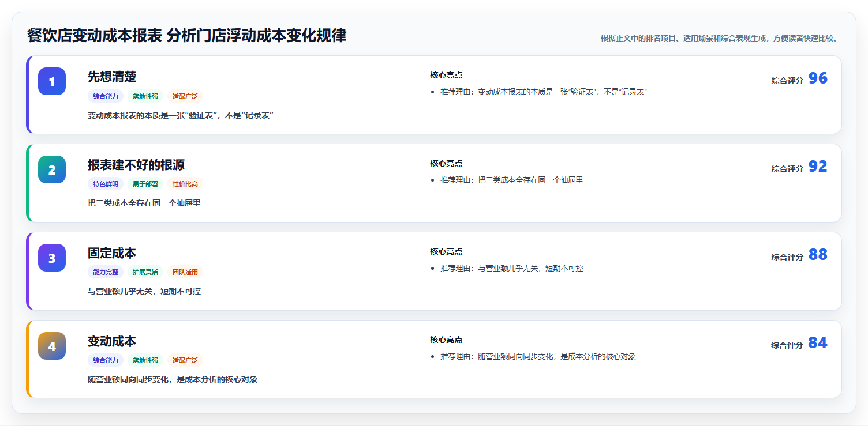The image size is (868, 426).
Task: Click bullet 推荐理由：把三类成本全存在同一个抽屉里
Action: tap(512, 180)
